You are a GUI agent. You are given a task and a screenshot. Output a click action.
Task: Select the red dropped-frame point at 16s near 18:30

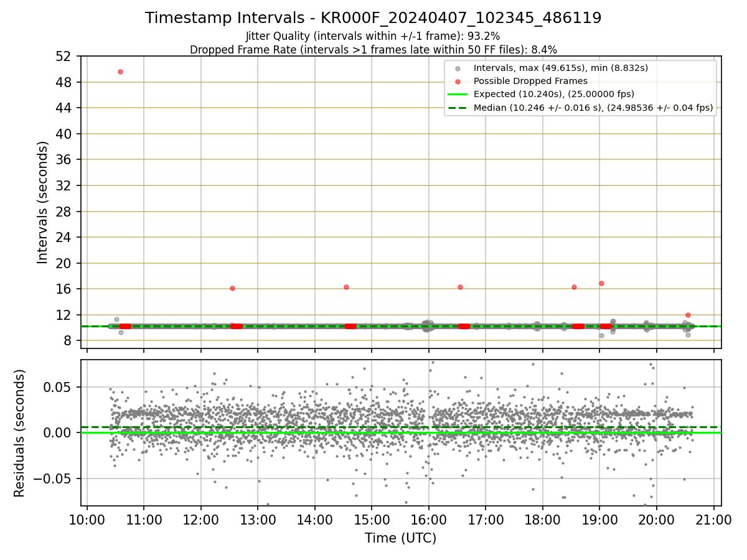pyautogui.click(x=574, y=287)
